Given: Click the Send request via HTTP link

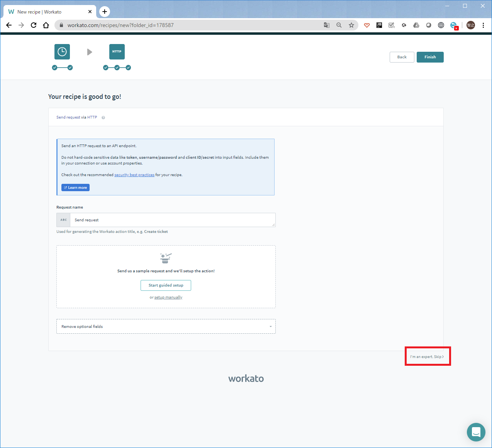Looking at the screenshot, I should click(x=77, y=117).
